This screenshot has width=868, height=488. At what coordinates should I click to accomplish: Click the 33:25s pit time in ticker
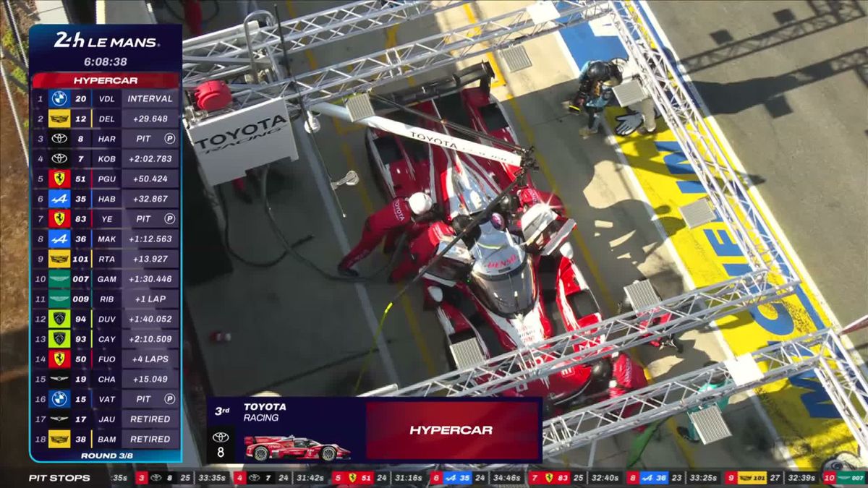tap(703, 478)
